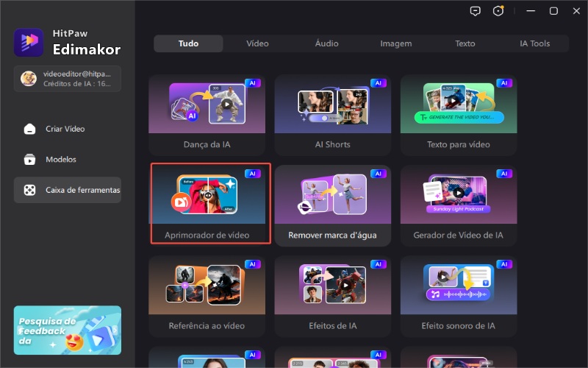The image size is (588, 368).
Task: Switch to the IA Tools tab
Action: tap(535, 43)
